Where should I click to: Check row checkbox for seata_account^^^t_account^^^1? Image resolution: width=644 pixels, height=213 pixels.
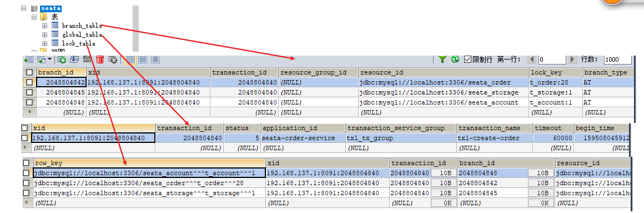pos(27,173)
